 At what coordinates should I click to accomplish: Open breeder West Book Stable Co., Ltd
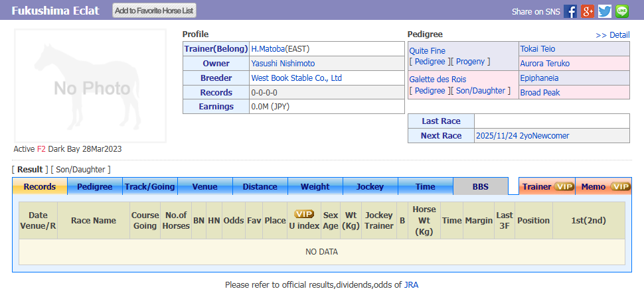pos(297,78)
